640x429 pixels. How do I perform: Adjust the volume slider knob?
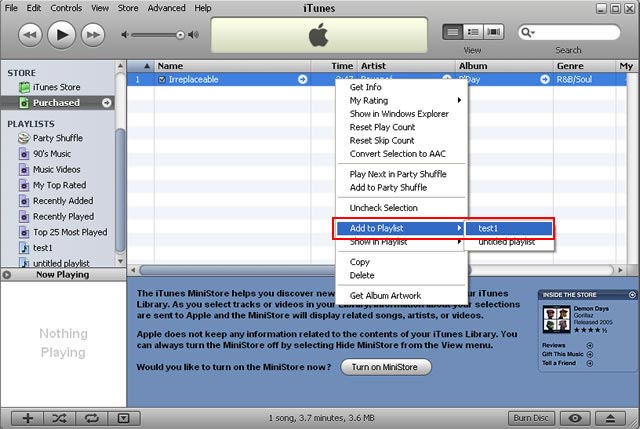[x=180, y=36]
